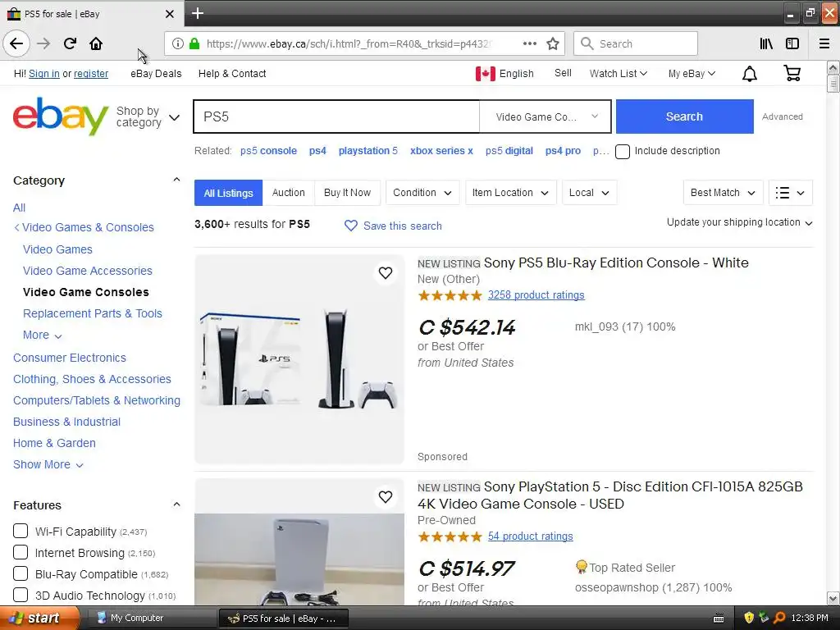Bookmark this page with the star
The width and height of the screenshot is (840, 630).
point(553,43)
